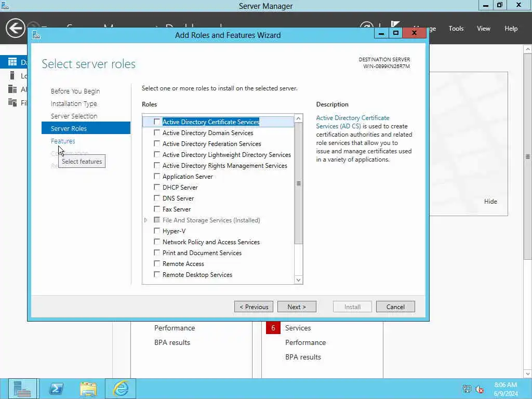Image resolution: width=532 pixels, height=399 pixels.
Task: Click the Active Directory Certificate Services description link
Action: click(x=353, y=122)
